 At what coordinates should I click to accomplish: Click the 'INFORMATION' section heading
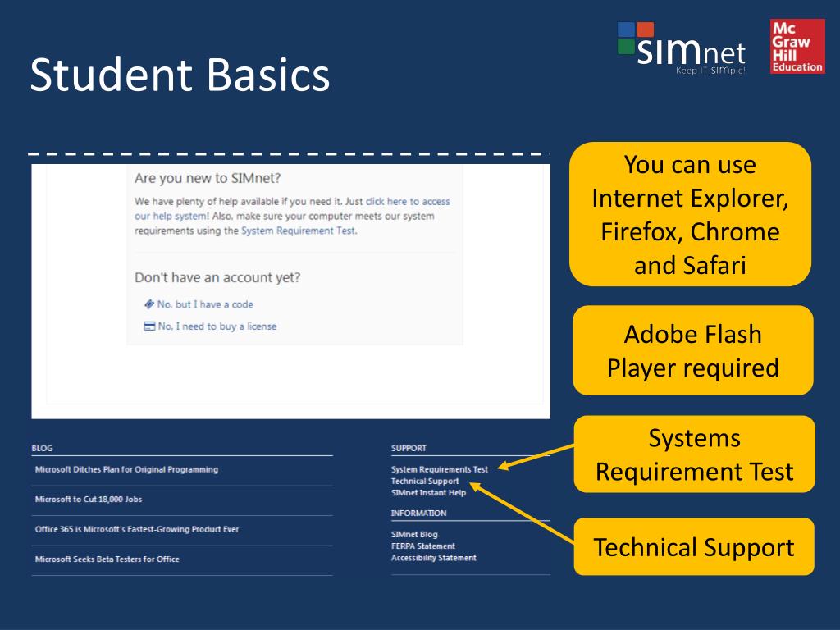click(x=418, y=514)
